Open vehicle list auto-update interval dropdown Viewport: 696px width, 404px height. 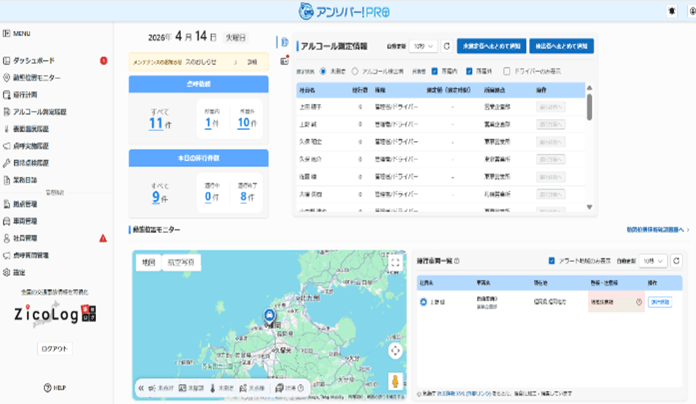pyautogui.click(x=653, y=261)
